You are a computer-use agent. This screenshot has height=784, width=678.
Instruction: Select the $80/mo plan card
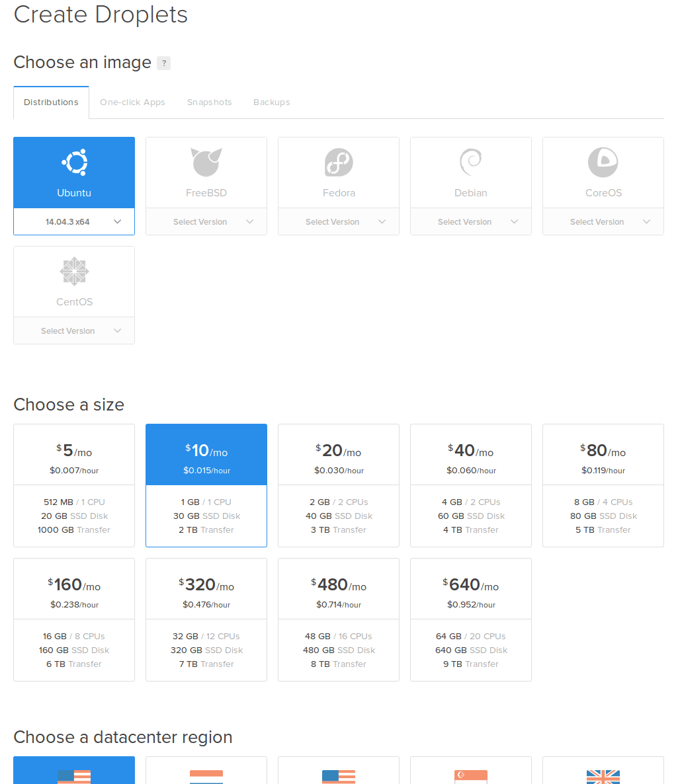[603, 485]
